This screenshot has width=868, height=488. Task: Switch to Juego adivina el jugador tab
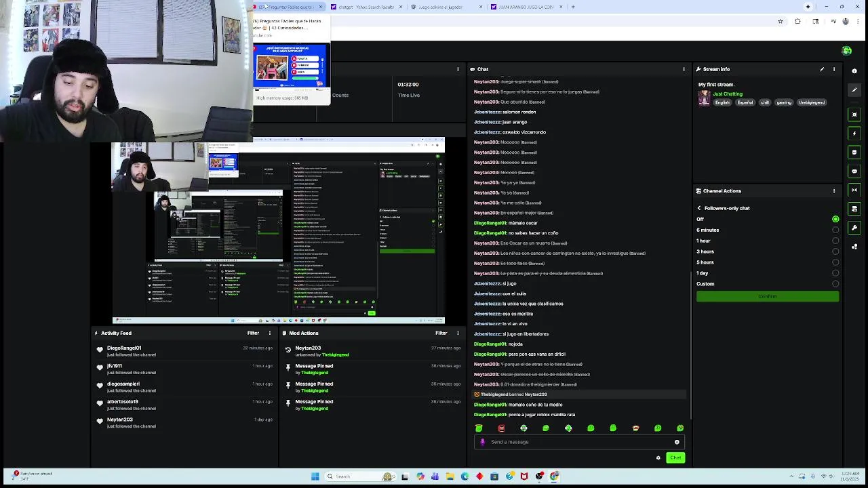(446, 7)
